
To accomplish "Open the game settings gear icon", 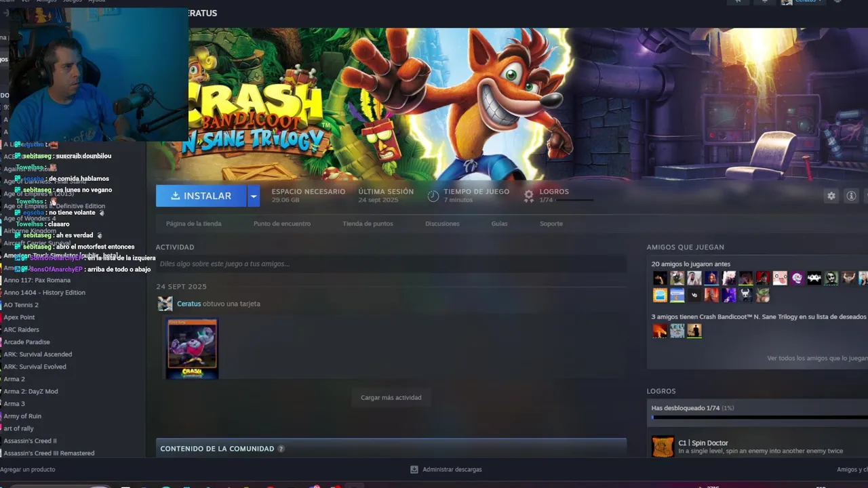I will [831, 196].
